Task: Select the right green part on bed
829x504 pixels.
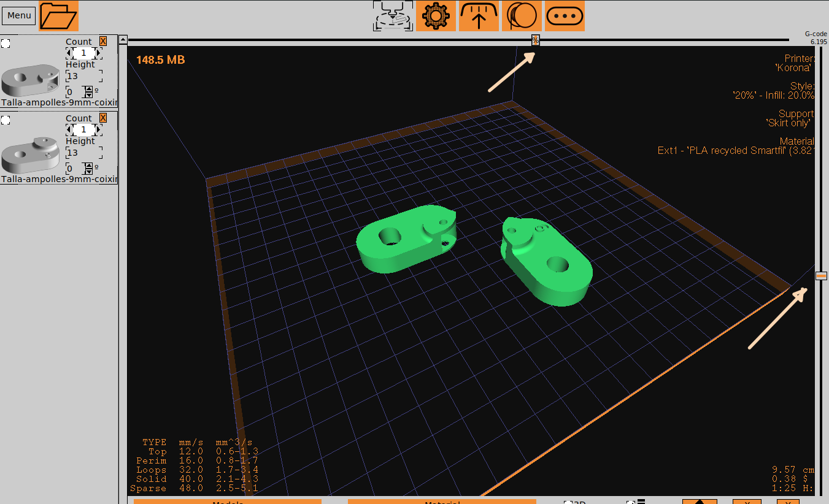Action: pos(546,261)
